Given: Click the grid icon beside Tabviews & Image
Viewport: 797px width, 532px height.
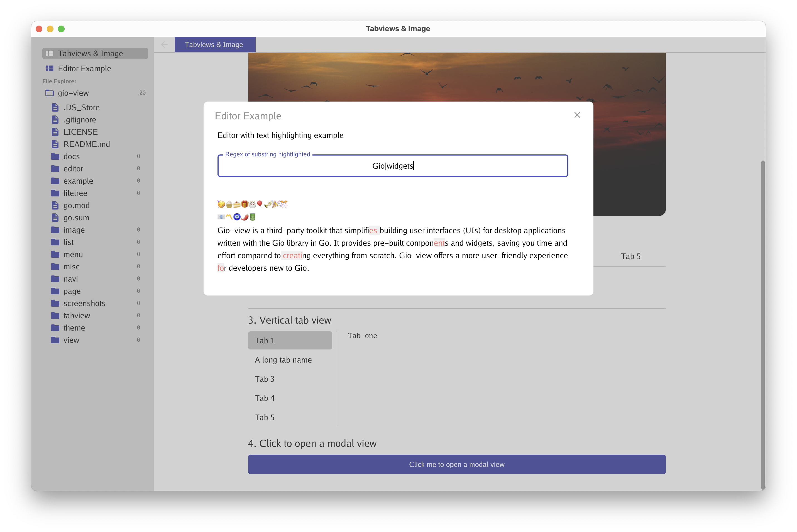Looking at the screenshot, I should click(x=50, y=54).
